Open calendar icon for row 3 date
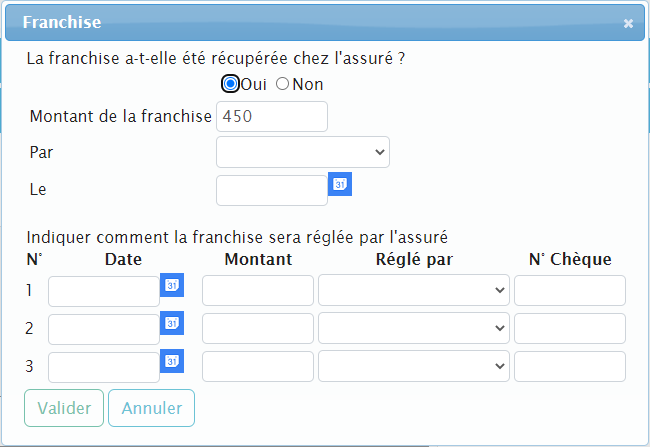The image size is (650, 447). point(172,361)
